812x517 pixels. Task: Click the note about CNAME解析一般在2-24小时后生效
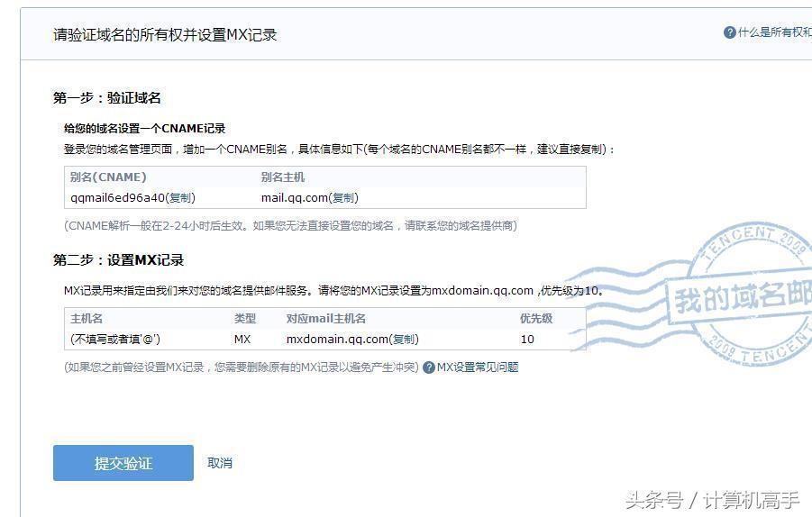coord(290,226)
